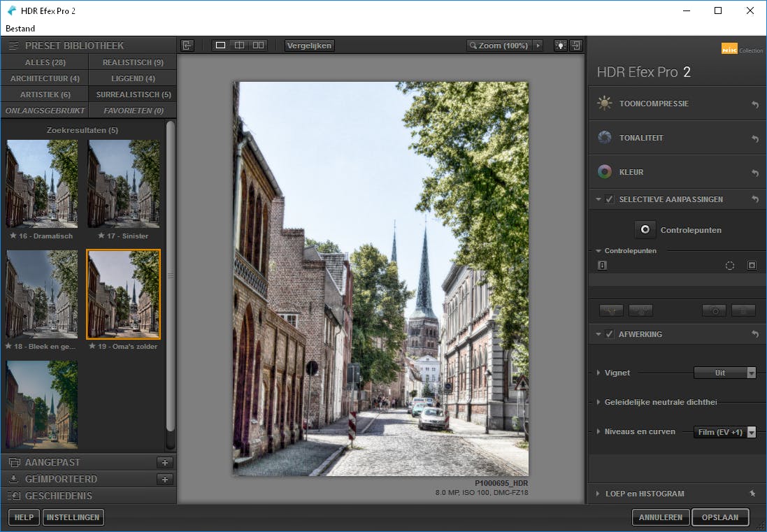The height and width of the screenshot is (532, 767).
Task: Add a control point with the Controlepunten button
Action: 645,229
